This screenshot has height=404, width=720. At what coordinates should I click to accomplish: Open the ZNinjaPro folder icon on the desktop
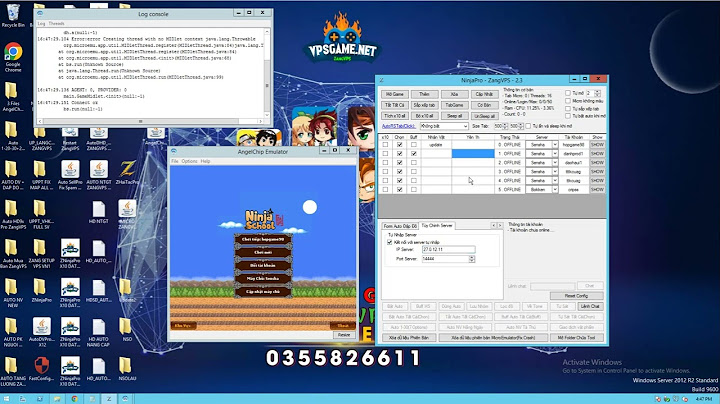coord(41,291)
